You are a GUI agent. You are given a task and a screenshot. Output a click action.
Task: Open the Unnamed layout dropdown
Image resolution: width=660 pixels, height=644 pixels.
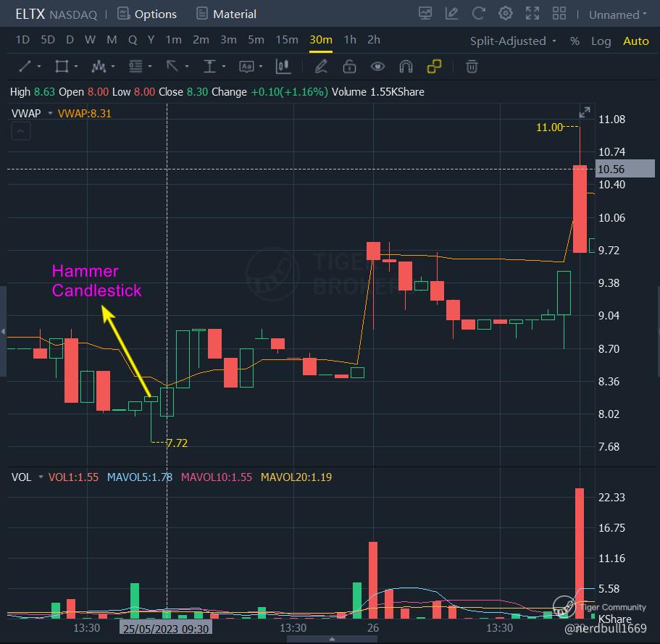point(617,14)
